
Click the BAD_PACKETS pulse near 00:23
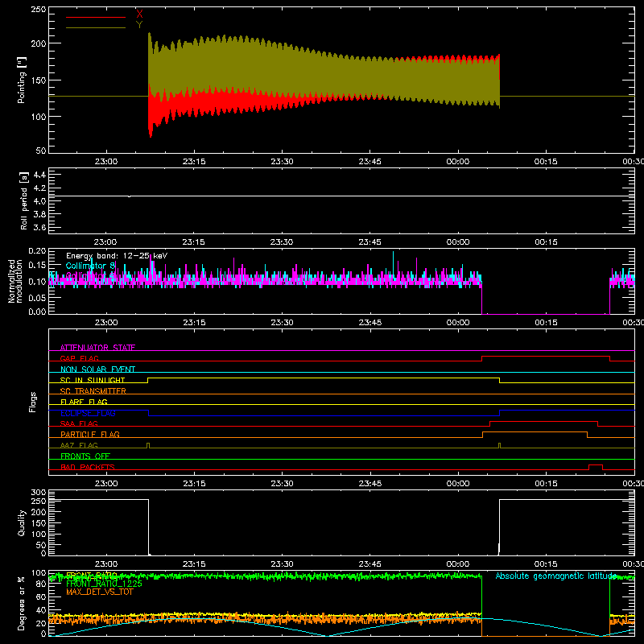click(x=596, y=465)
